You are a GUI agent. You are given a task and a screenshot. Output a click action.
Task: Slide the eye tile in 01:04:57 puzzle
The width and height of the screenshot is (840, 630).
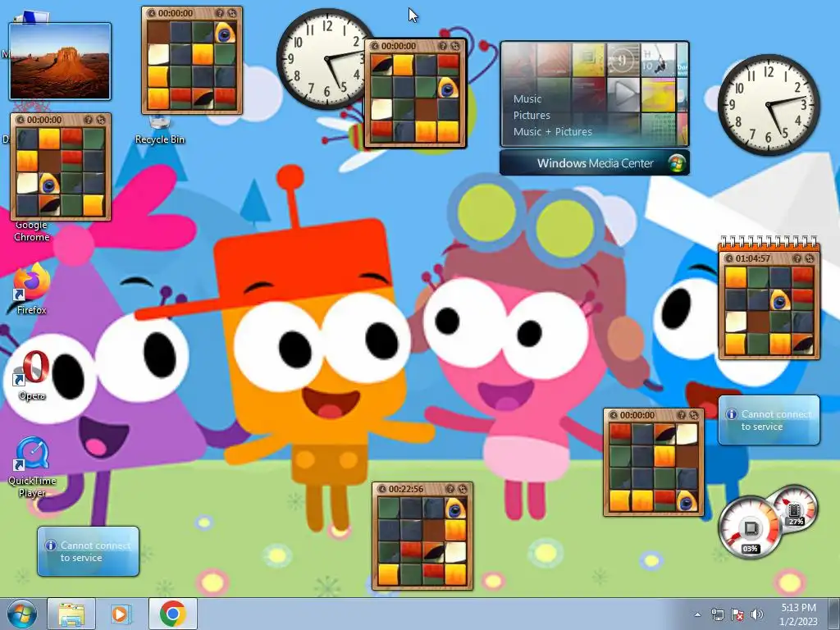click(x=780, y=299)
